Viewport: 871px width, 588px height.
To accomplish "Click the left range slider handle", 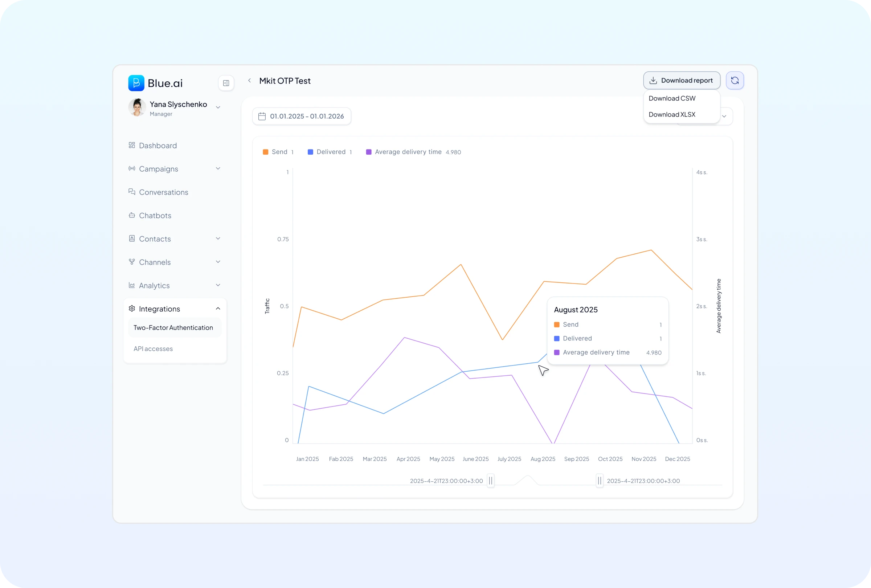I will coord(490,481).
